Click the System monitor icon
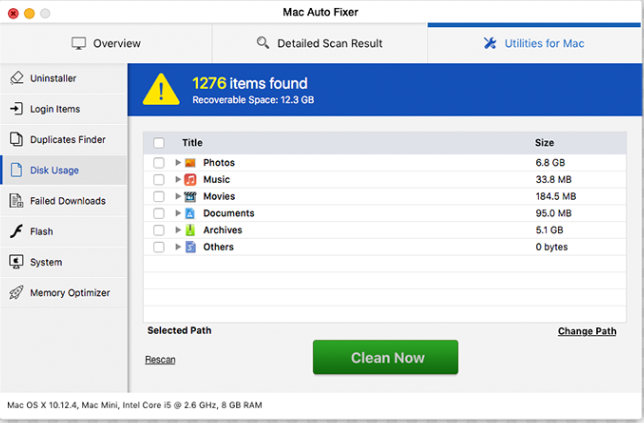 click(x=16, y=262)
